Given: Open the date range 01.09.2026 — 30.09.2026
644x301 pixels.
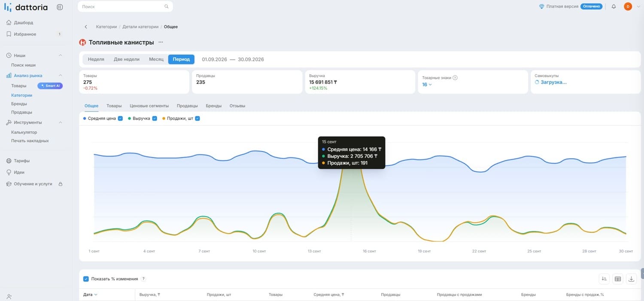Looking at the screenshot, I should pos(233,59).
